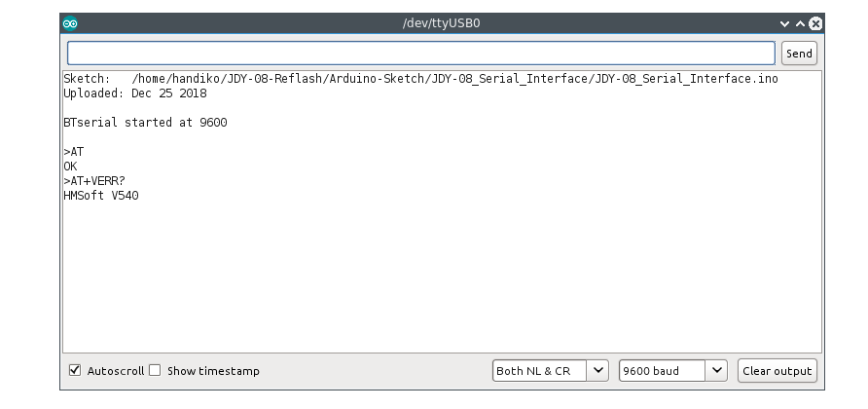
Task: Click the serial command input field
Action: (x=421, y=54)
